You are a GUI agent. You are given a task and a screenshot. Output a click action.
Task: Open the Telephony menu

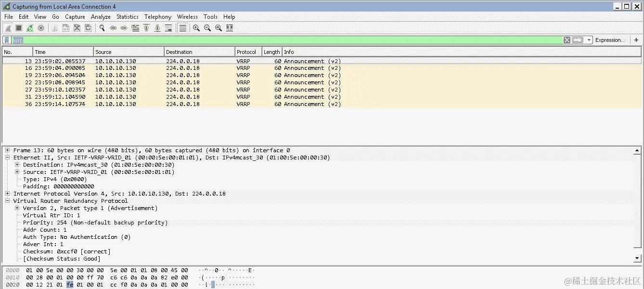[x=158, y=17]
